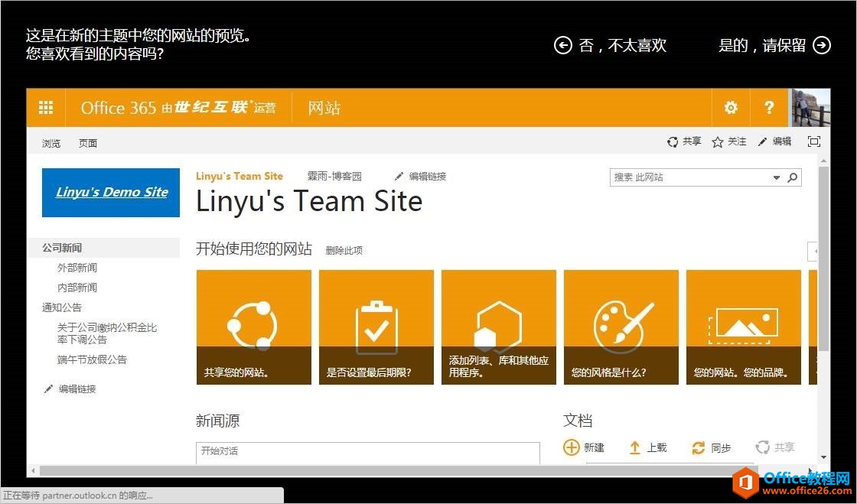This screenshot has height=504, width=857.
Task: Click the Office 365 brand link
Action: (178, 108)
